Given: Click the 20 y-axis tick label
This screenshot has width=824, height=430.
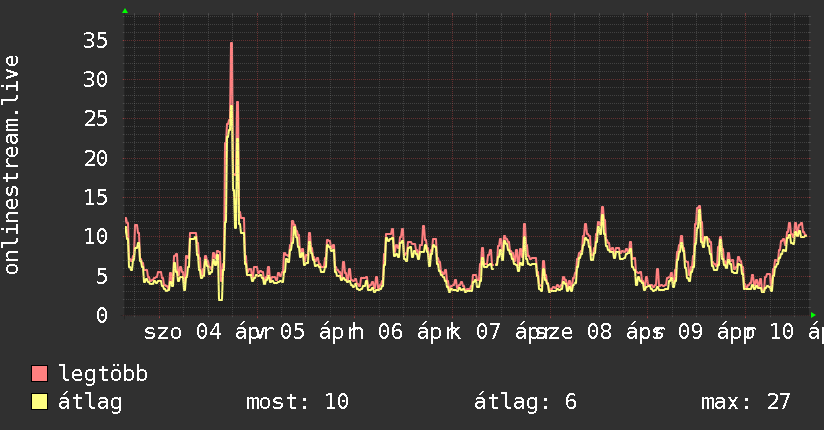Looking at the screenshot, I should (x=96, y=158).
